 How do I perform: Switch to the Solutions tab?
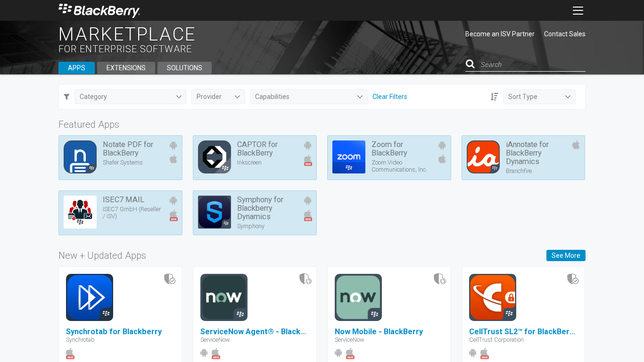click(184, 68)
